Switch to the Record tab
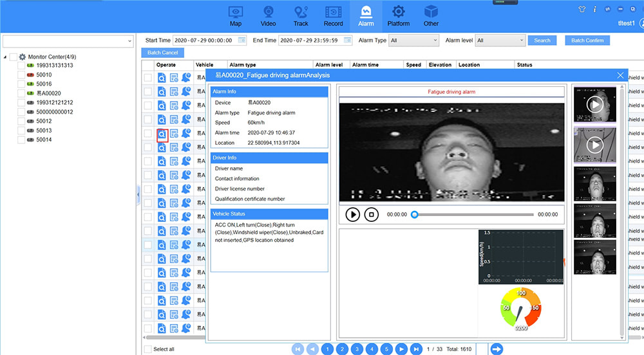The height and width of the screenshot is (355, 644). [333, 16]
